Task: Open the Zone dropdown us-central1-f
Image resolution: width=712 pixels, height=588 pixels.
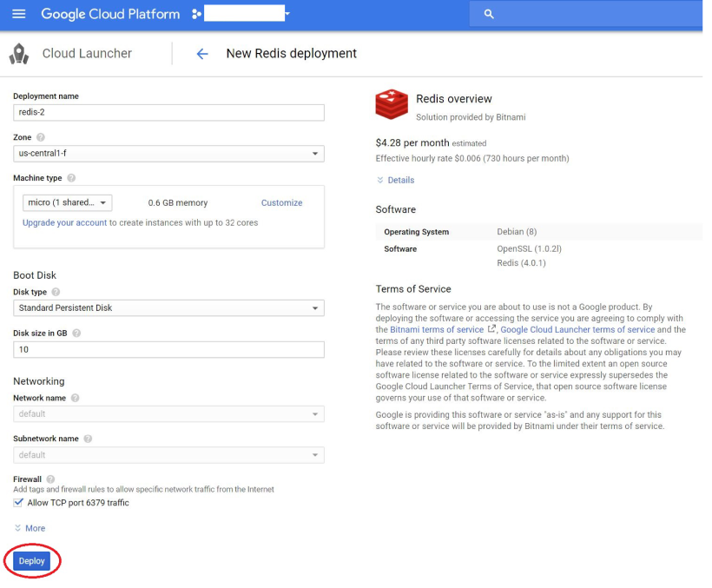Action: coord(168,154)
